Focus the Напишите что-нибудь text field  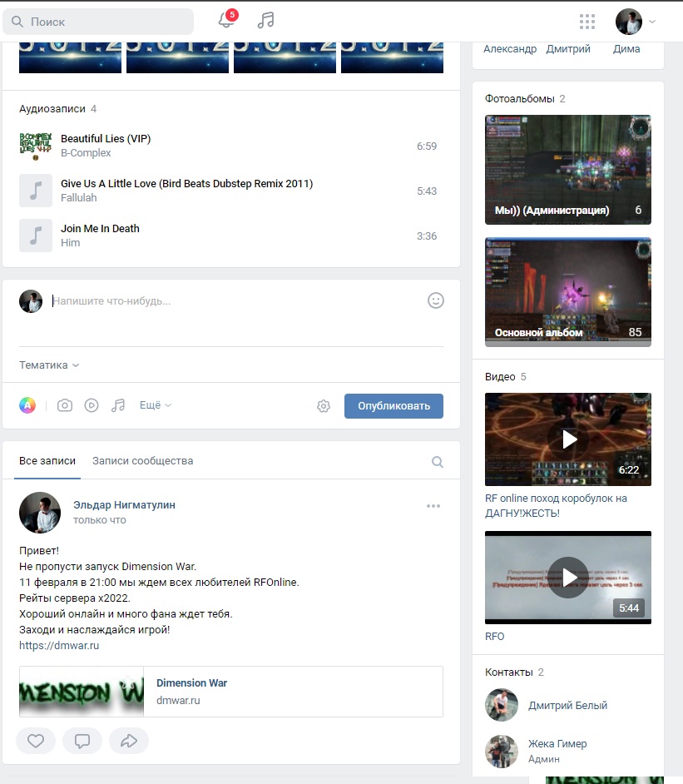point(235,301)
